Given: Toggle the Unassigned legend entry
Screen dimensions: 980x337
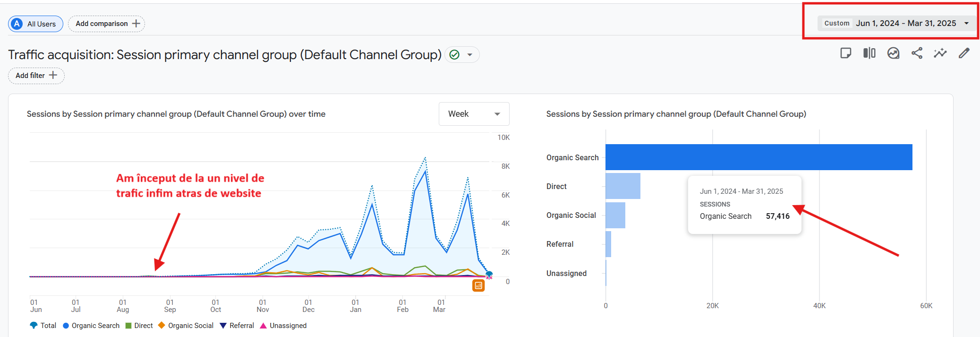Looking at the screenshot, I should pyautogui.click(x=283, y=326).
